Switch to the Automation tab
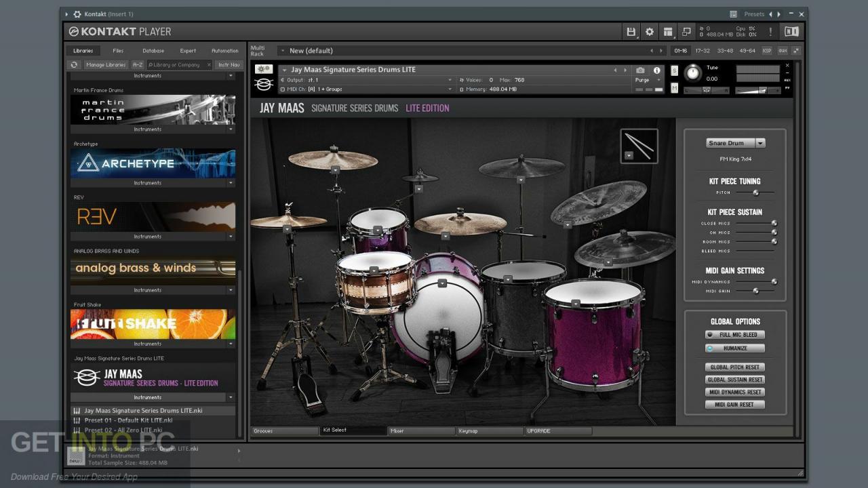Screen dimensions: 868x488 pyautogui.click(x=224, y=51)
